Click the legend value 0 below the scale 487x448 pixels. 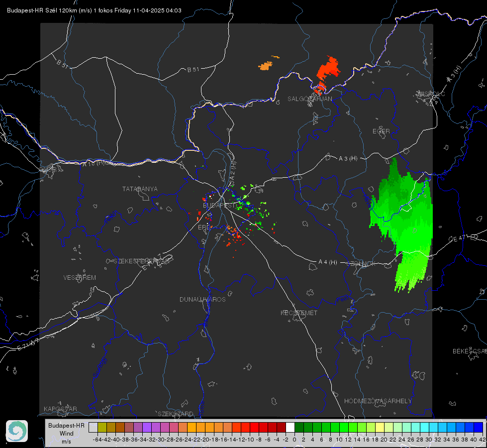click(x=294, y=440)
